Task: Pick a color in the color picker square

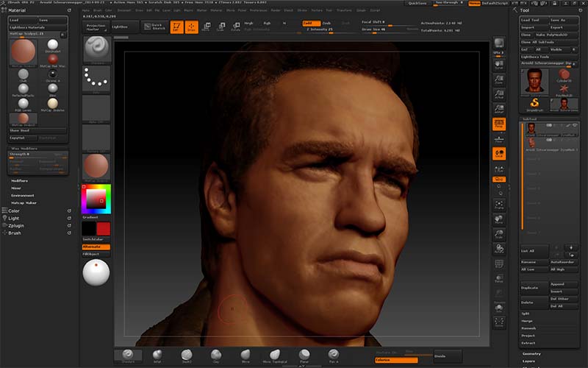Action: (x=96, y=199)
